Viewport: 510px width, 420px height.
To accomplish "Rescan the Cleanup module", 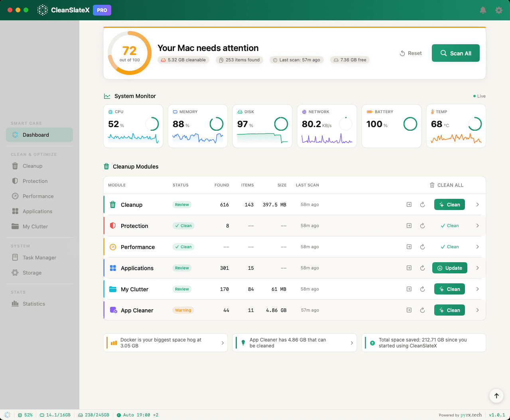I will pyautogui.click(x=422, y=205).
